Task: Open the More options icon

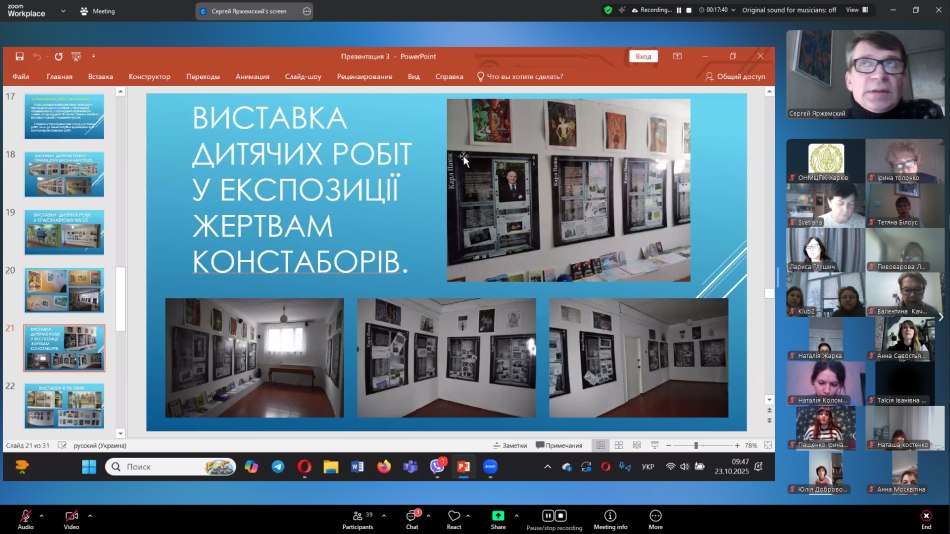Action: [x=655, y=516]
